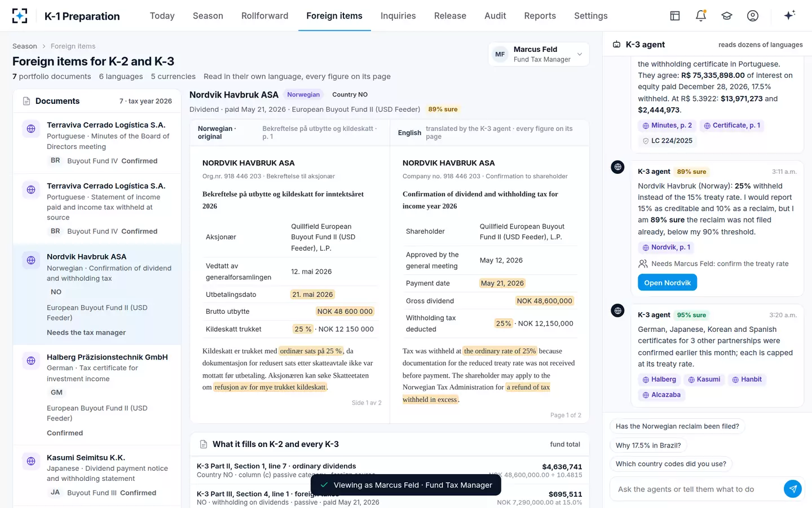Click the globe icon beside Halberg Präzisionstechnik GmbH
This screenshot has height=508, width=812.
tap(31, 361)
